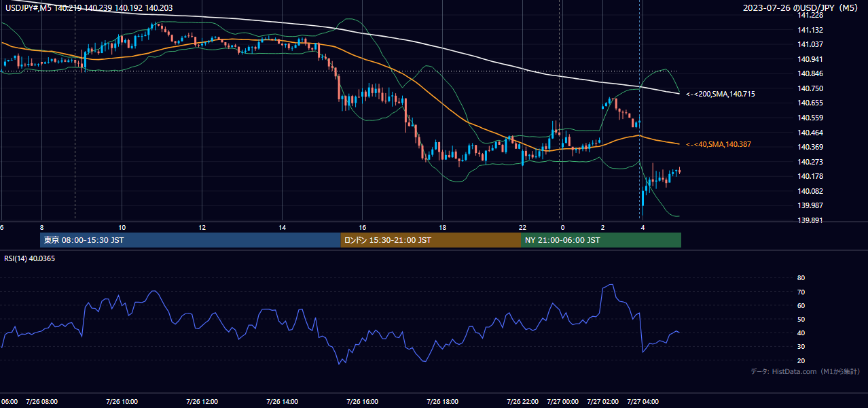The height and width of the screenshot is (408, 868).
Task: Click RSI scale value 60
Action: coord(801,305)
